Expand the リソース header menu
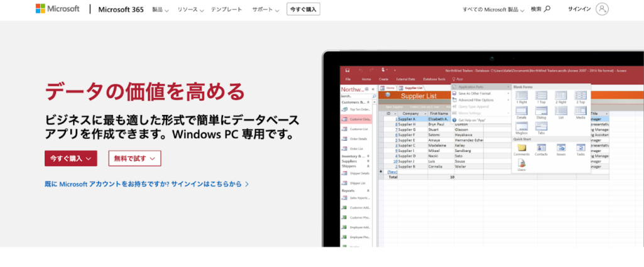Screen dimensions: 644x267 (x=190, y=9)
